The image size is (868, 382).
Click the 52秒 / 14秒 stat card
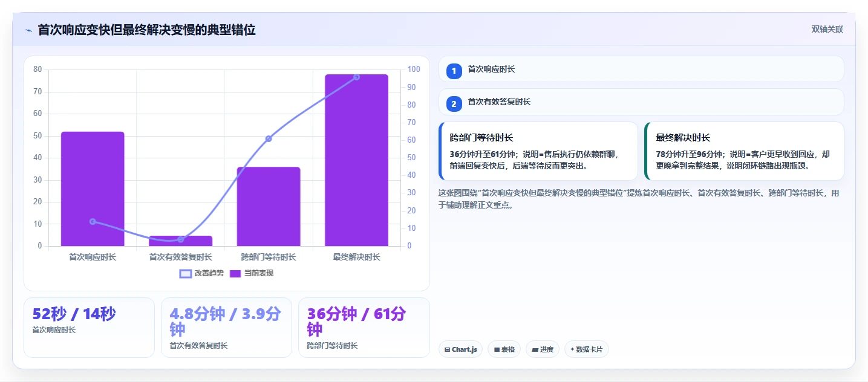tap(89, 328)
